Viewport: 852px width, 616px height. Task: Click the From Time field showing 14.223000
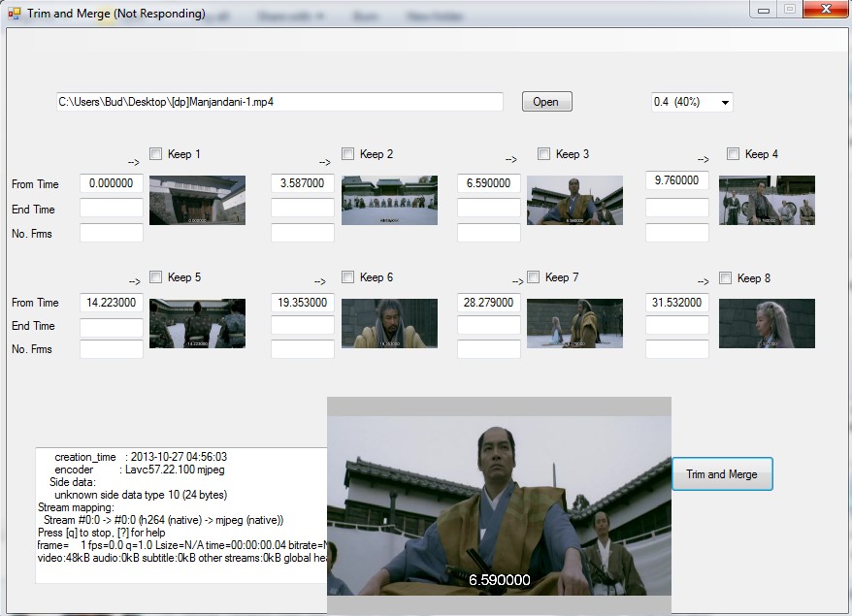click(112, 303)
